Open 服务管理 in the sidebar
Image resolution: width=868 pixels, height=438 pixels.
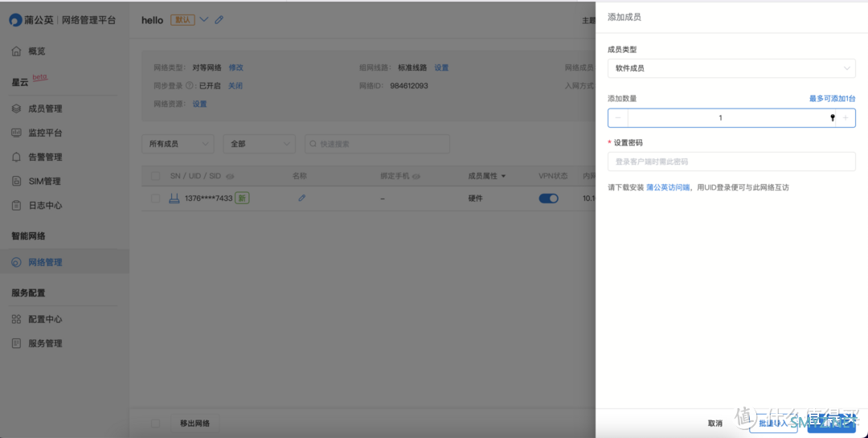tap(45, 343)
